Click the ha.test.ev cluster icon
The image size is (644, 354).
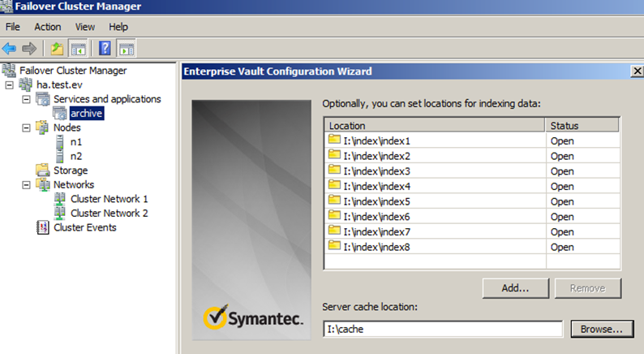coord(25,84)
